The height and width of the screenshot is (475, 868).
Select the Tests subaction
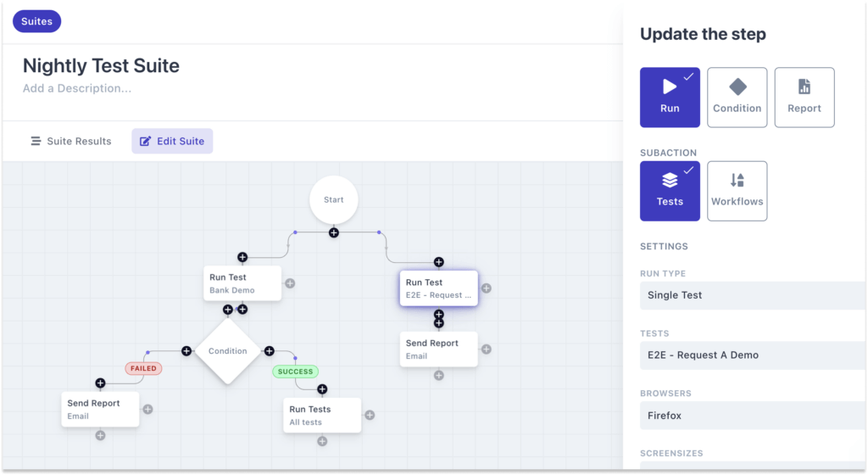(x=670, y=191)
